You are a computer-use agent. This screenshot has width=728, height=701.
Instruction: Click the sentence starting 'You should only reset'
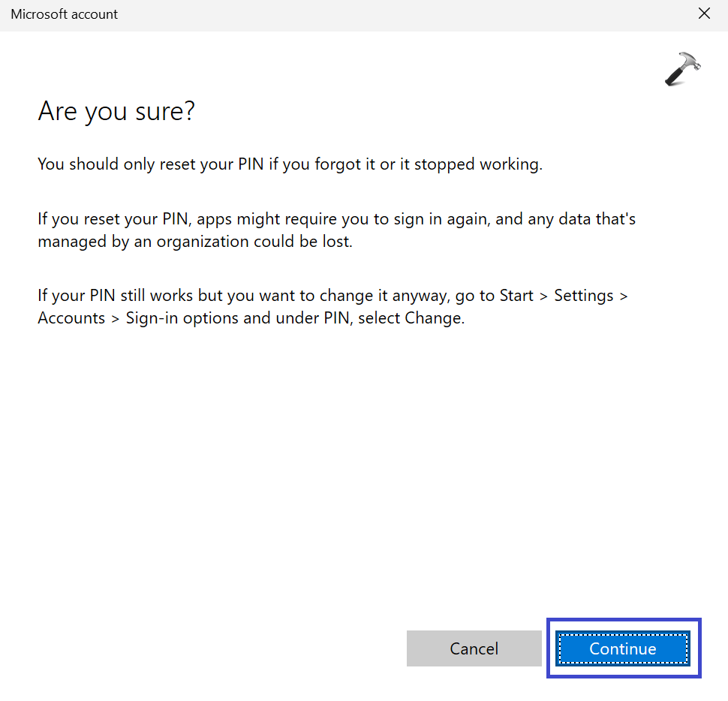click(290, 164)
